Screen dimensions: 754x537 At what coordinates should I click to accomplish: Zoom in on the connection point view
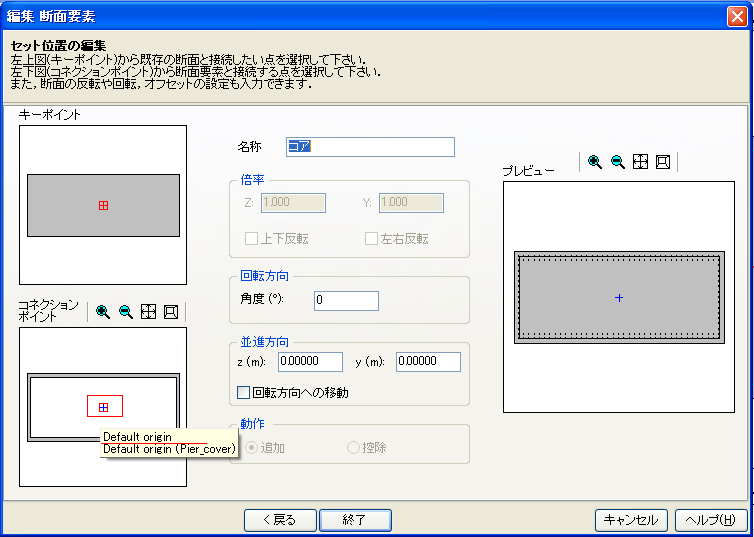coord(103,312)
